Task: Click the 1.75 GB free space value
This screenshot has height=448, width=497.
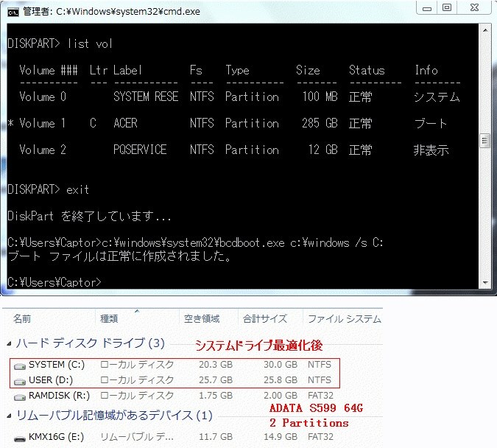Action: (216, 396)
